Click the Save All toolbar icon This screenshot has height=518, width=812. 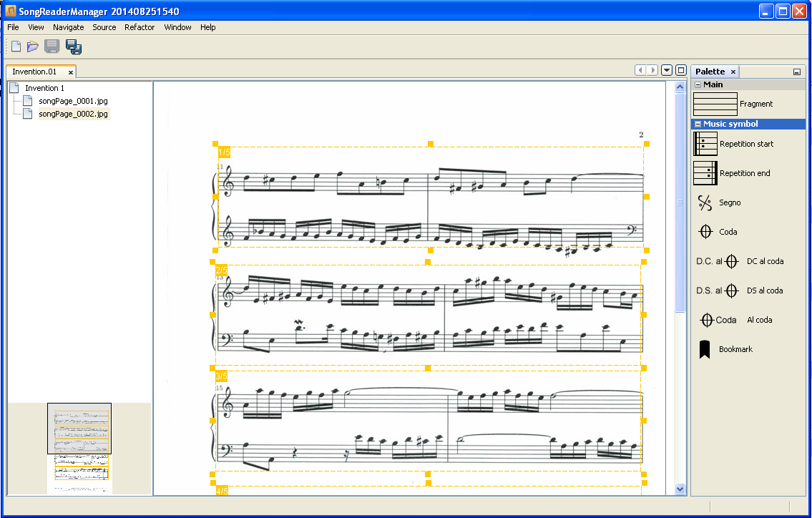[74, 47]
